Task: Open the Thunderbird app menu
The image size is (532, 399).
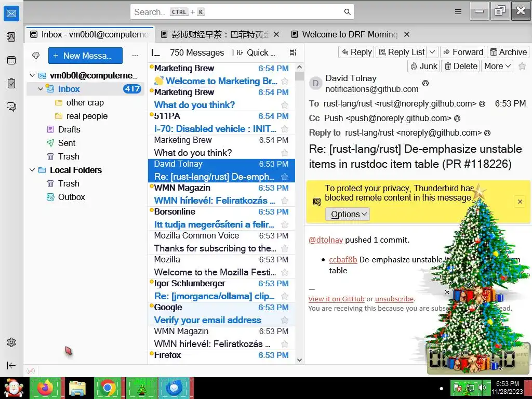Action: pyautogui.click(x=458, y=12)
